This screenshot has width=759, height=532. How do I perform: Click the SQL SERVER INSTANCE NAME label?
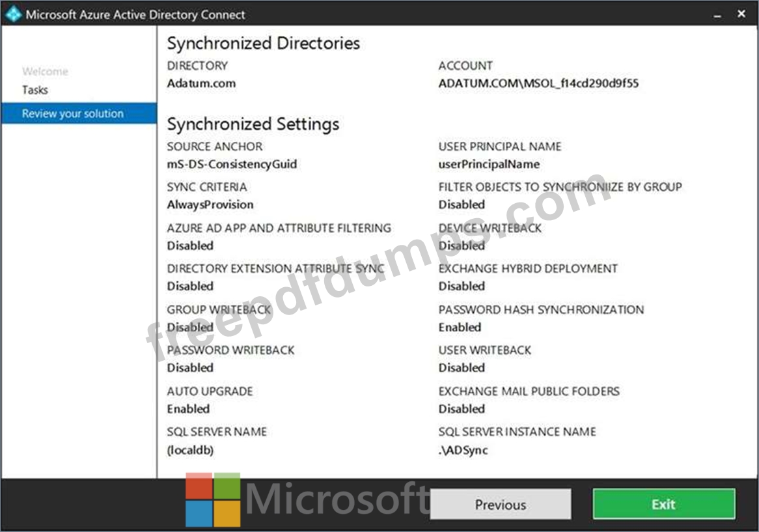pos(517,432)
